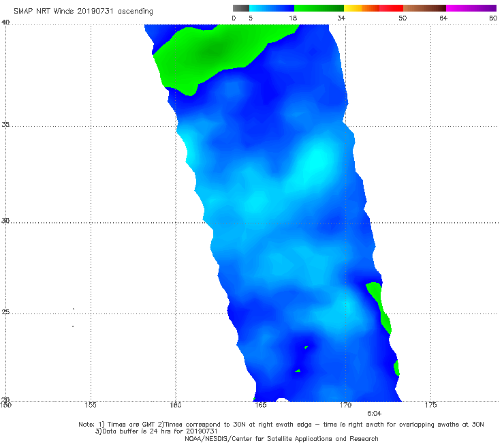Click the red segment of the color bar
Viewport: 504px width, 443px height.
391,8
